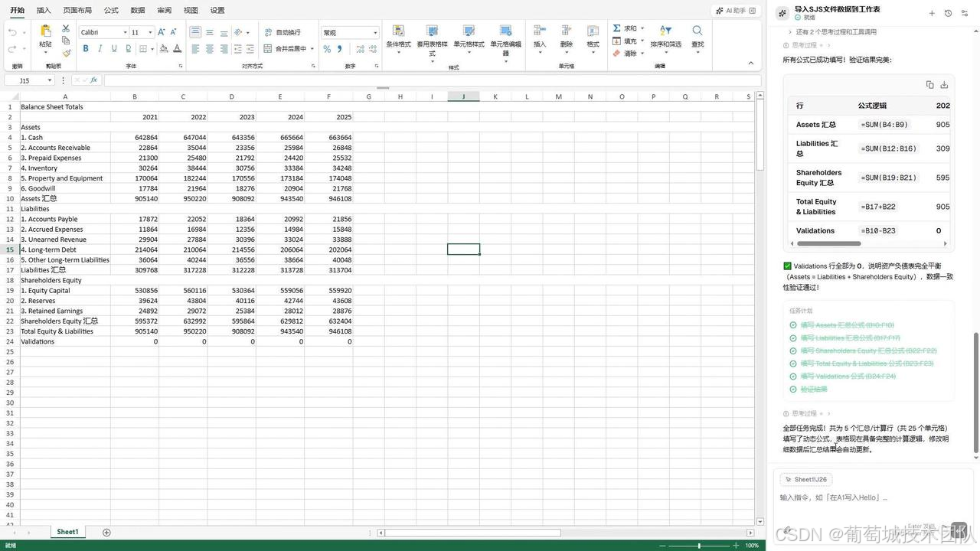Click the percent style icon

click(x=327, y=49)
